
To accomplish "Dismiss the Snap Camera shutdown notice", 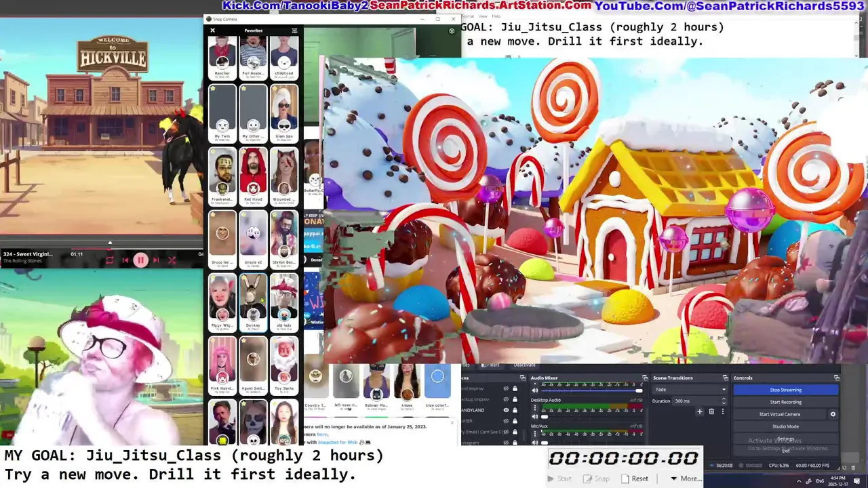I will 453,422.
